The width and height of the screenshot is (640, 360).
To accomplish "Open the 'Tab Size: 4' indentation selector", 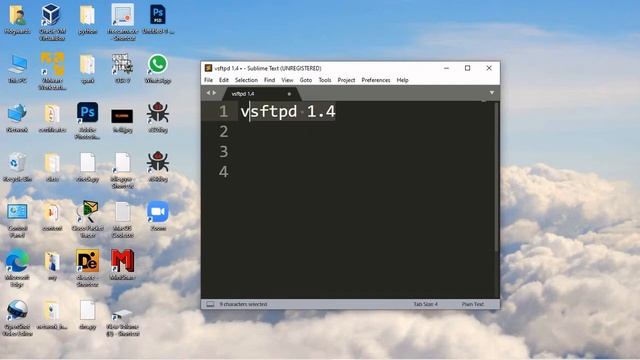I will pyautogui.click(x=425, y=304).
